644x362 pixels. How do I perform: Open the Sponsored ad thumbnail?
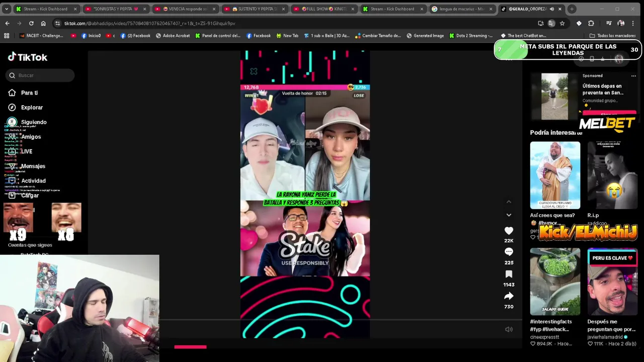point(554,97)
